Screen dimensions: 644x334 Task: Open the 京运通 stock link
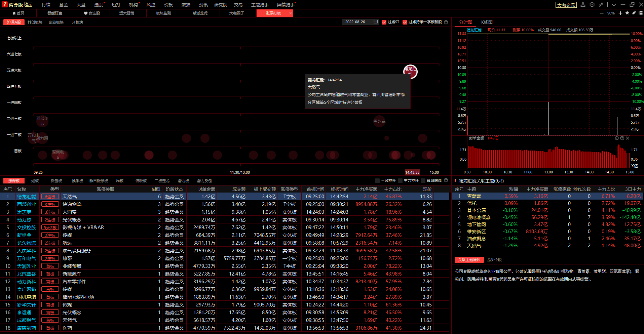(24, 312)
